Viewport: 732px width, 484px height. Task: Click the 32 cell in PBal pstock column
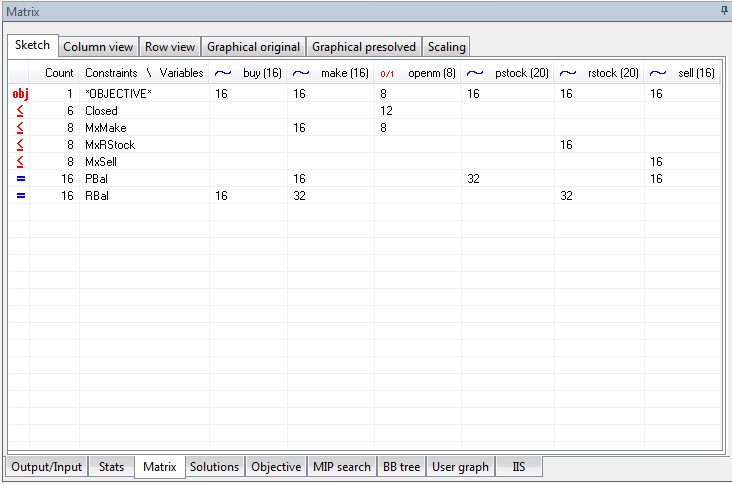pos(474,179)
